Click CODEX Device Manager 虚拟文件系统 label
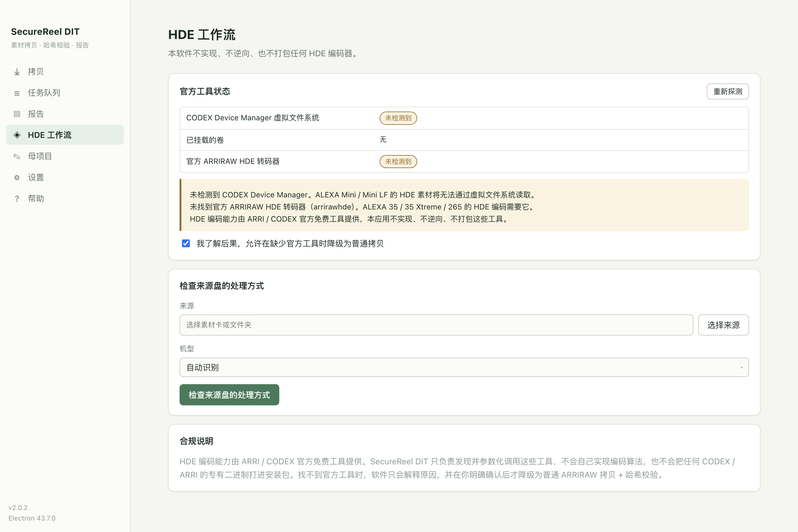This screenshot has width=798, height=532. [253, 118]
